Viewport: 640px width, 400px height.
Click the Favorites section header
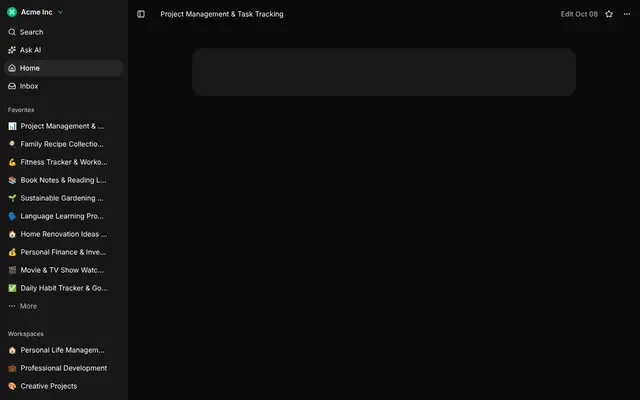(x=21, y=110)
